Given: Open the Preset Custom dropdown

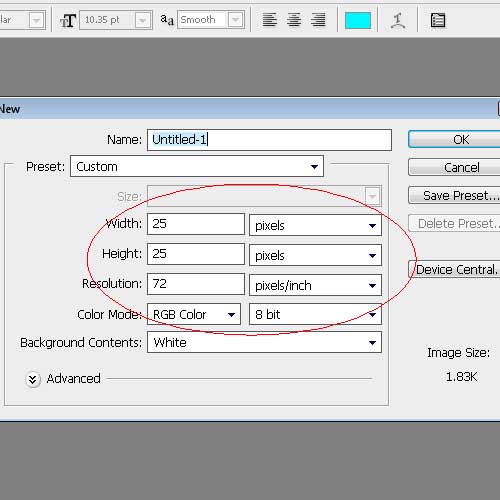Looking at the screenshot, I should [x=197, y=166].
